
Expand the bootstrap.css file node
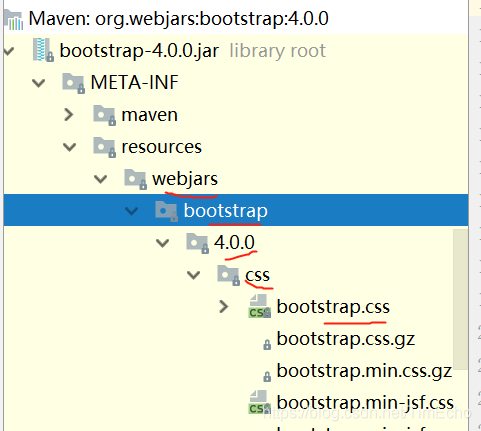pyautogui.click(x=224, y=307)
